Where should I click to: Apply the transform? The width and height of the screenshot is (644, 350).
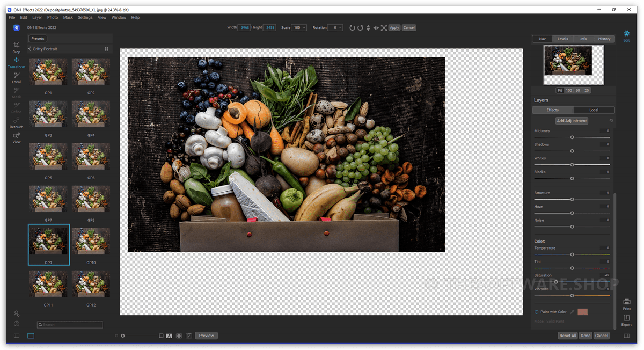tap(394, 27)
